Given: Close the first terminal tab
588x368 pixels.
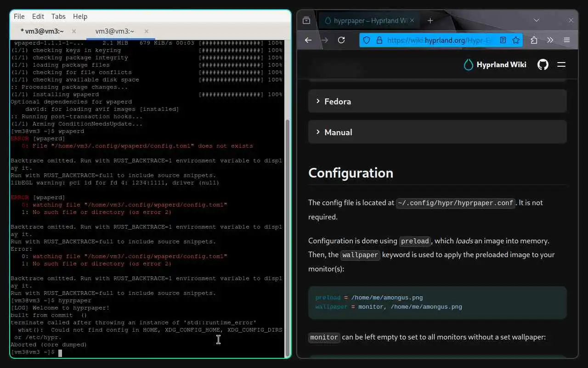Looking at the screenshot, I should [74, 31].
